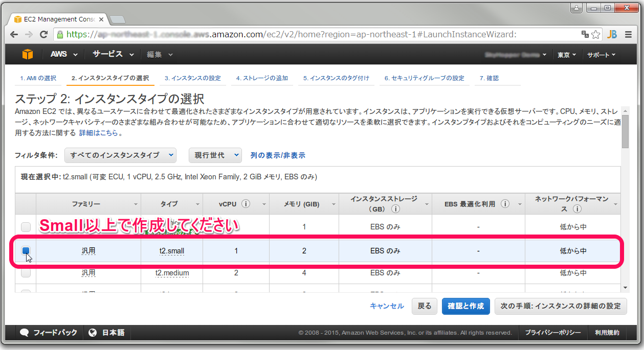Click the JB extension icon
The width and height of the screenshot is (644, 350).
click(x=612, y=35)
